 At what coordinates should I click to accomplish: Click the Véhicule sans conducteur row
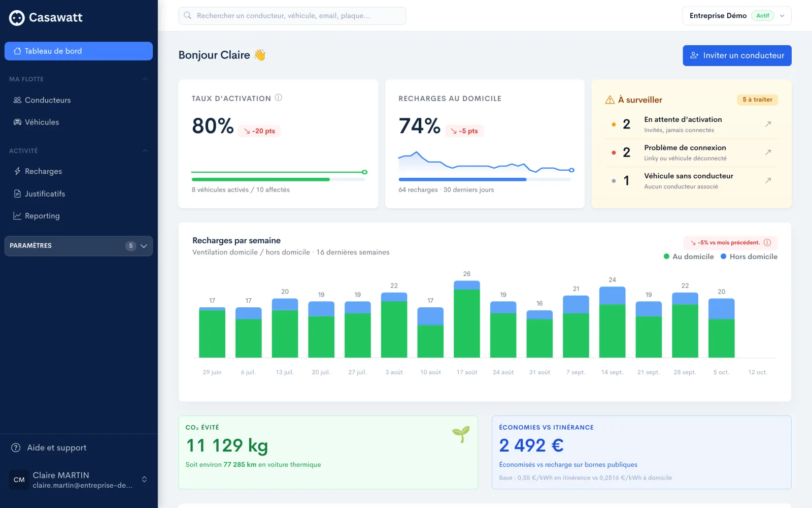coord(691,181)
